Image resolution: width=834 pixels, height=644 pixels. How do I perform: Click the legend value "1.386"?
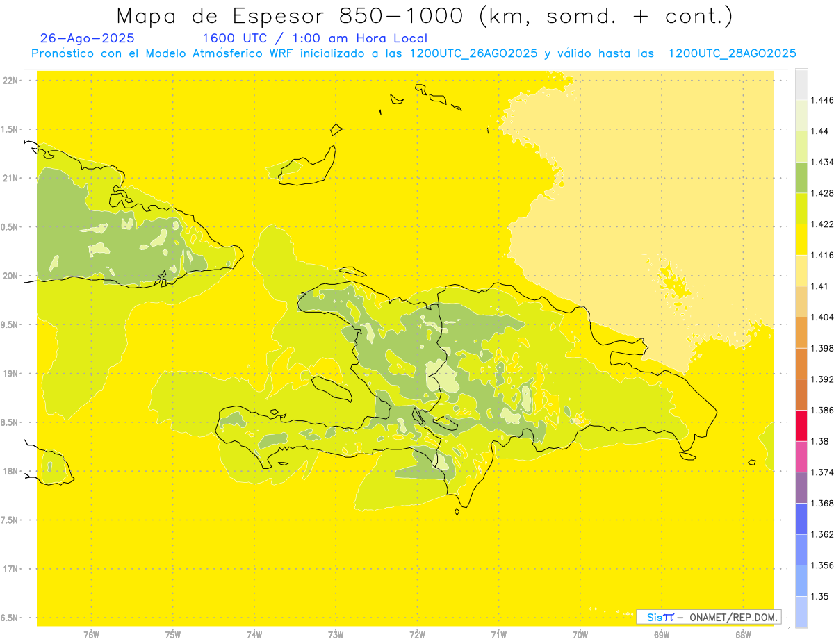point(822,410)
